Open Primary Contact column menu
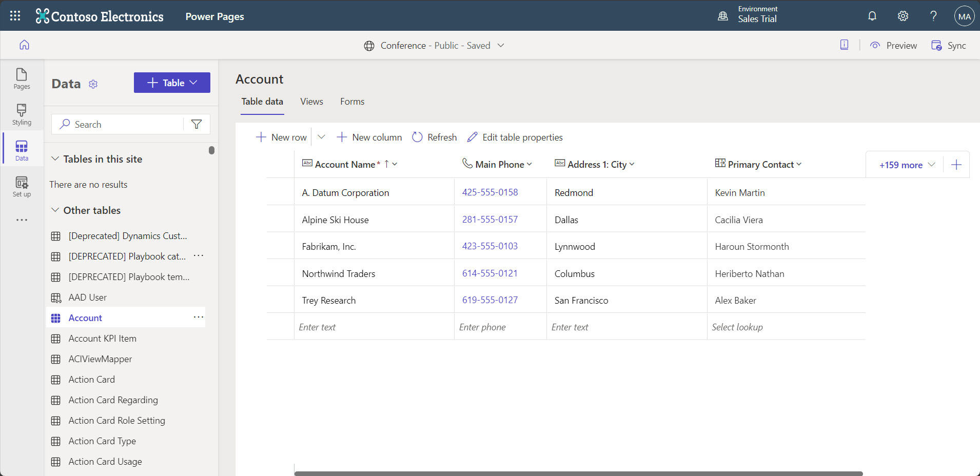 [x=799, y=164]
